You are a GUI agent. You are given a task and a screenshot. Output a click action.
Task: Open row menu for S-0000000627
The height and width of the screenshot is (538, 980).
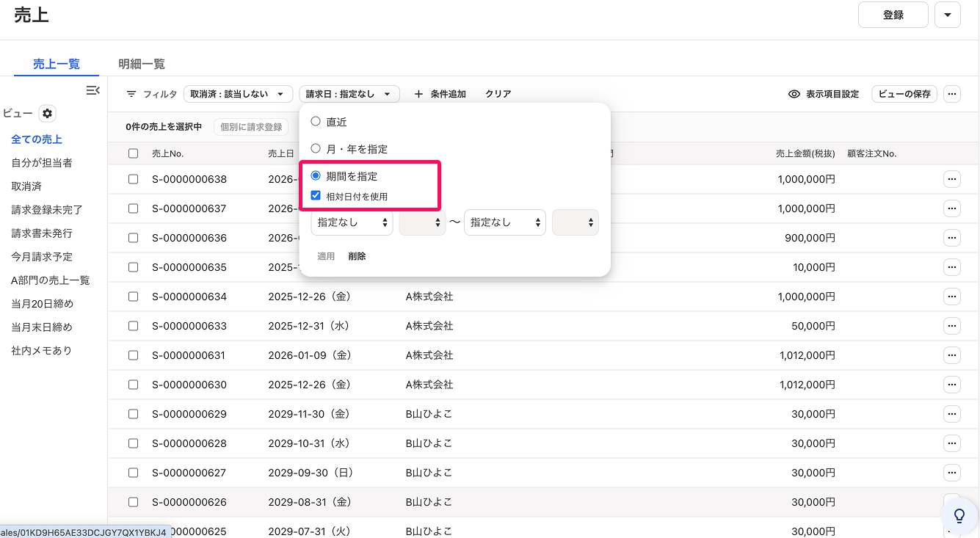click(x=952, y=473)
